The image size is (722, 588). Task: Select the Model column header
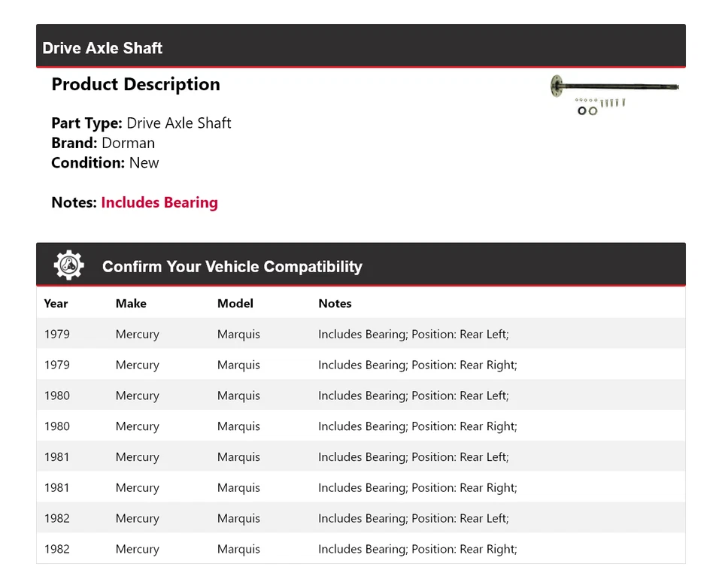[x=235, y=304]
